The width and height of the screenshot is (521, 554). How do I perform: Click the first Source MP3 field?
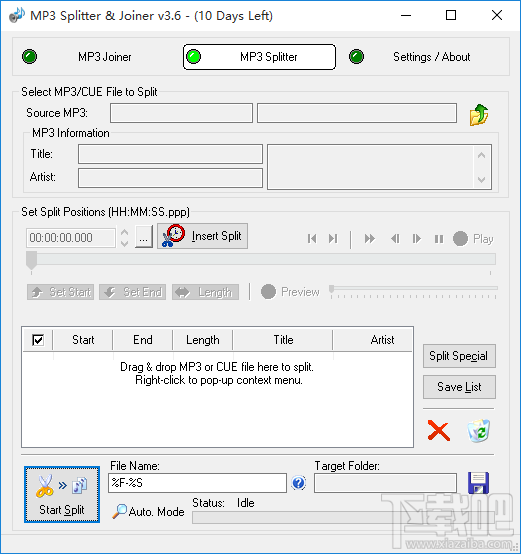tap(182, 113)
